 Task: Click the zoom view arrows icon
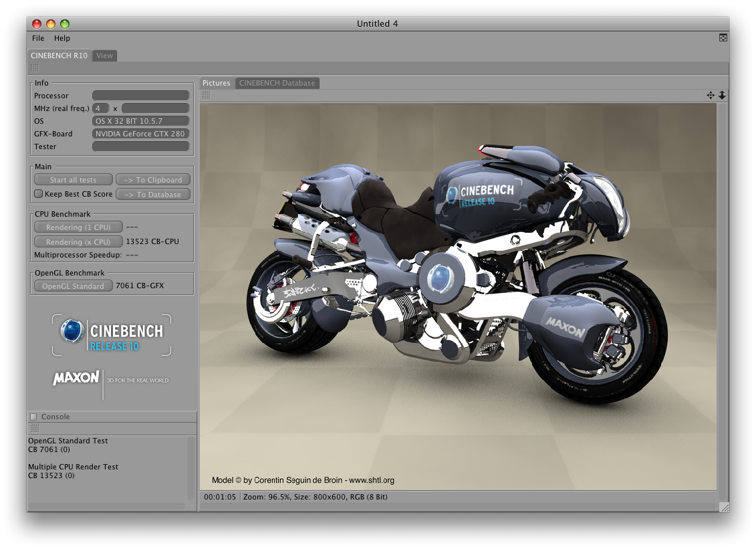722,95
